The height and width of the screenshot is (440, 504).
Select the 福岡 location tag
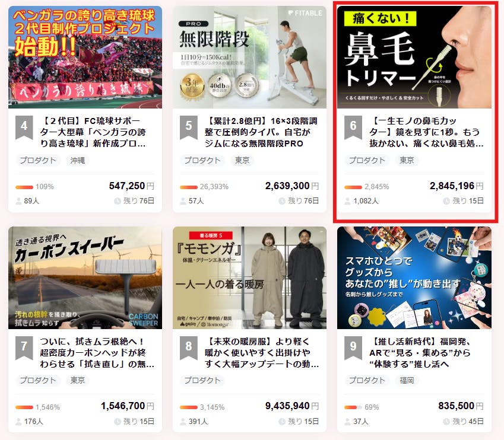click(407, 380)
